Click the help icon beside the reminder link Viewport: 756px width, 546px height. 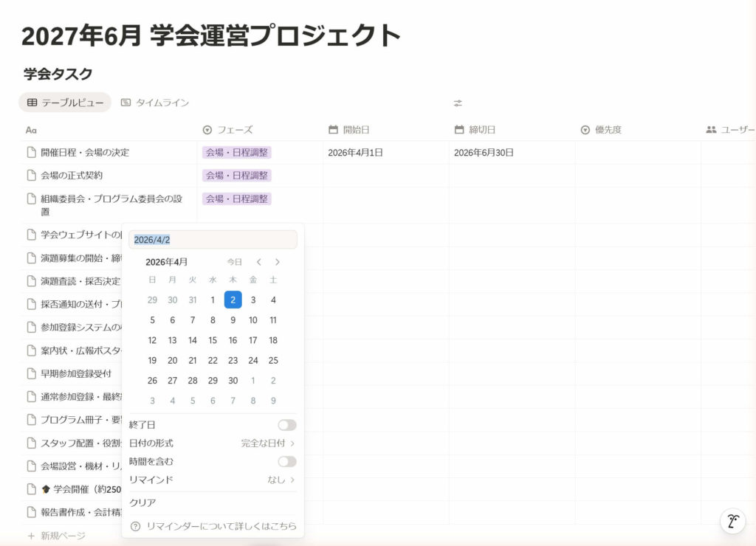point(135,526)
